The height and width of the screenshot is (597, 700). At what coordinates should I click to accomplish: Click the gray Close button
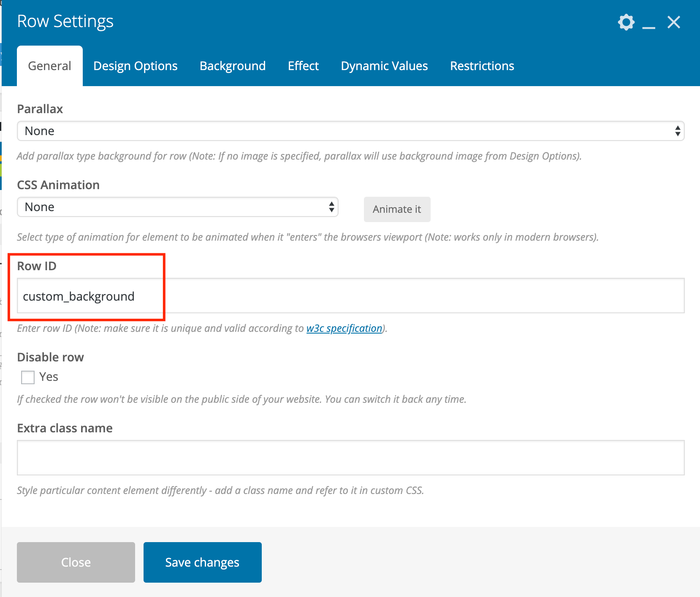point(76,562)
